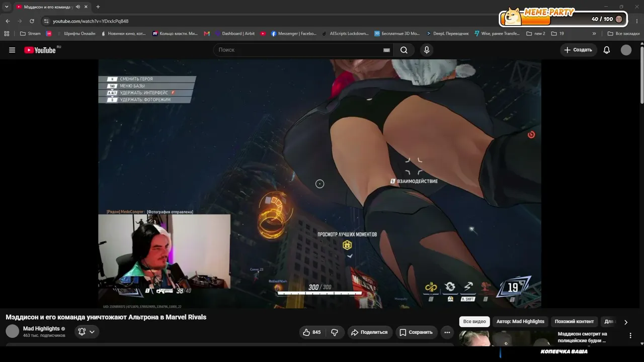Open the Кольцо власти bookmark
The width and height of the screenshot is (644, 362).
[x=175, y=34]
